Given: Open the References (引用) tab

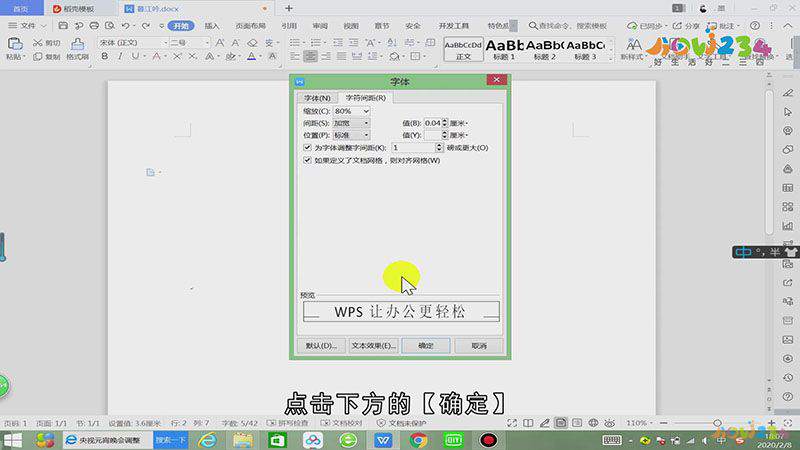Looking at the screenshot, I should coord(289,26).
